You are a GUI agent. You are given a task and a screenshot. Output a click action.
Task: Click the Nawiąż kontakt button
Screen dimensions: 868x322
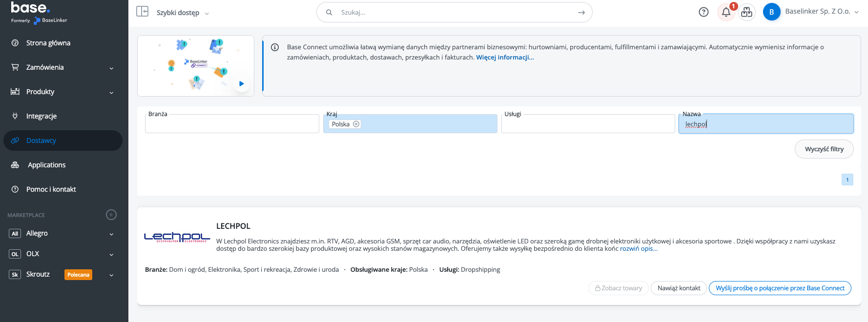click(679, 288)
